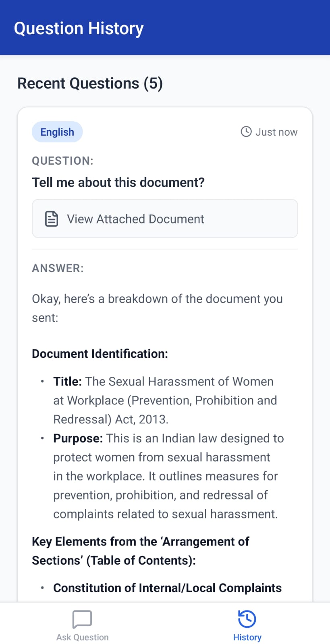
Task: Click the History clock icon
Action: pos(247,619)
